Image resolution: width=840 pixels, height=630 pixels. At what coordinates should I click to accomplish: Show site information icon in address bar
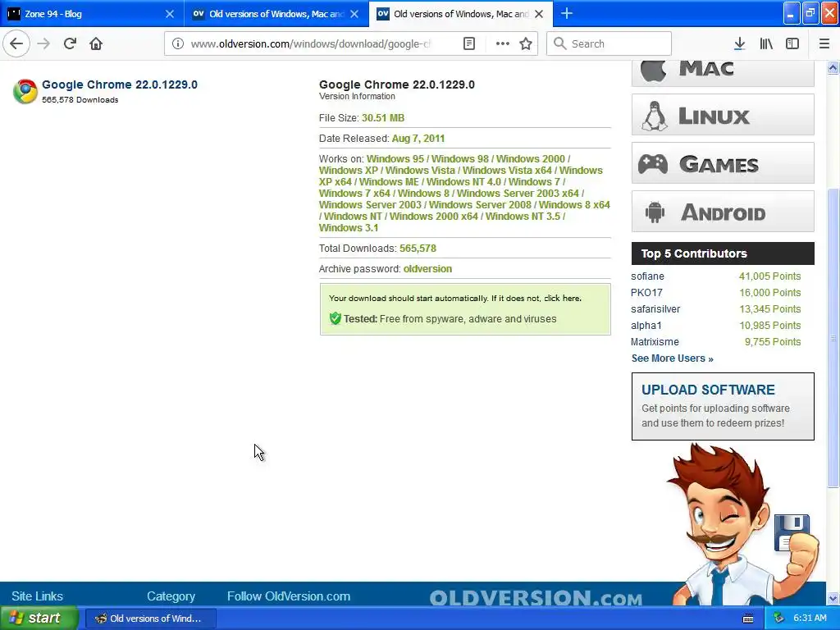pos(177,43)
